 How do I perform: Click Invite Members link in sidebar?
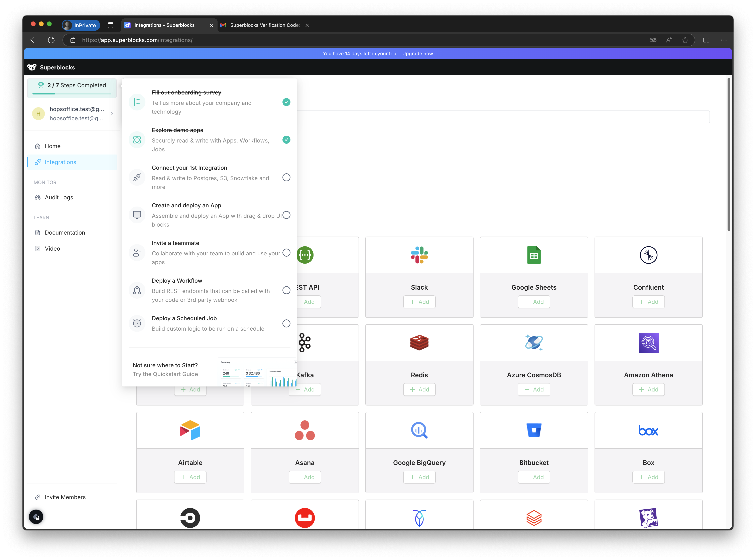point(65,497)
